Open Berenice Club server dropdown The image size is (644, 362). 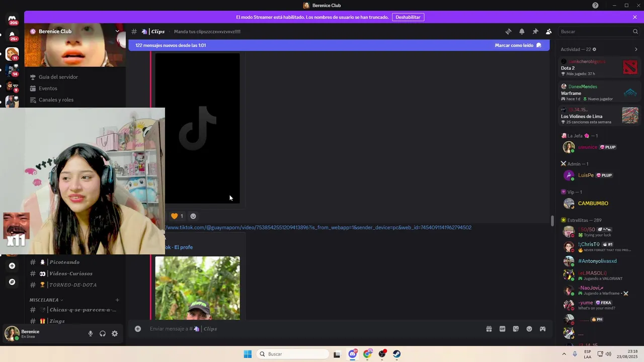tap(117, 31)
